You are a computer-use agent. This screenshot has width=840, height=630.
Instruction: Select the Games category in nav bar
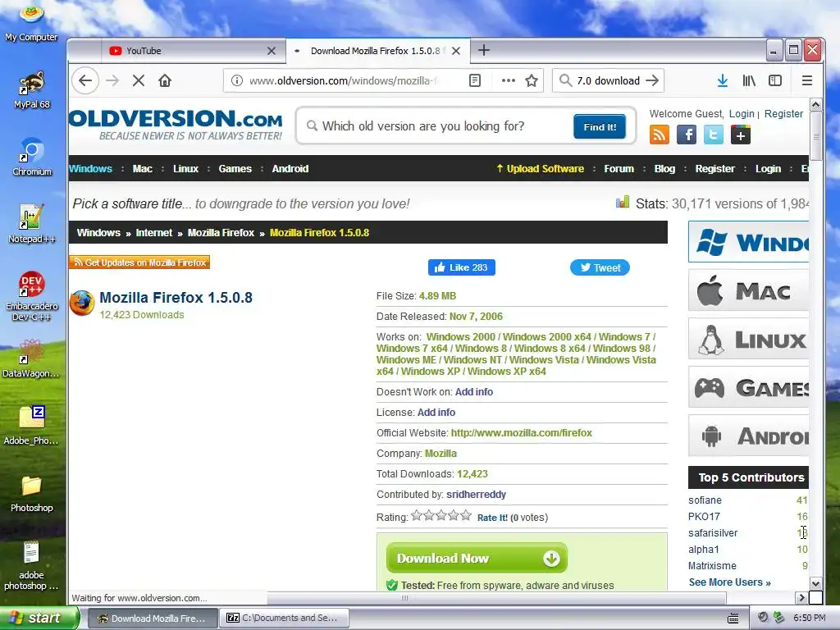[x=235, y=169]
